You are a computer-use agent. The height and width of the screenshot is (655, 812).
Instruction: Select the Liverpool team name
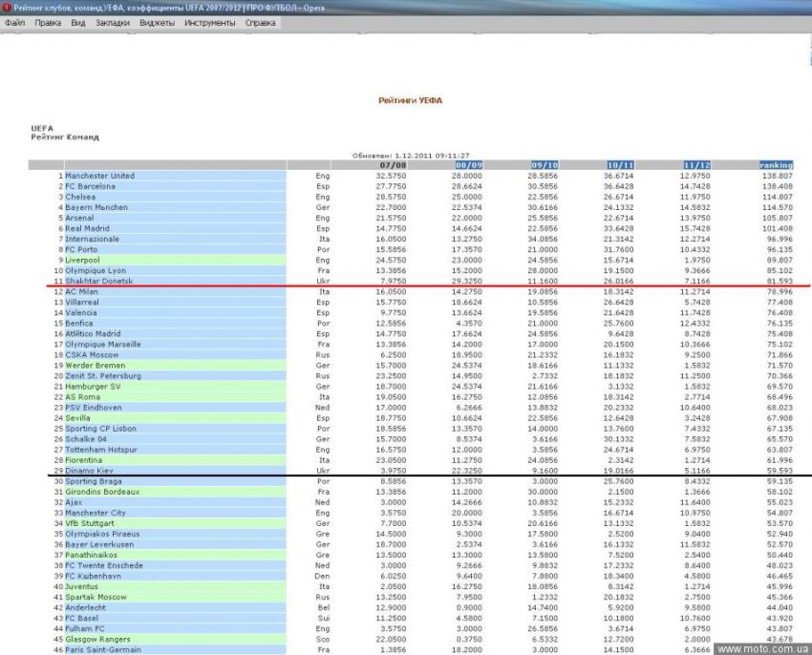(82, 260)
